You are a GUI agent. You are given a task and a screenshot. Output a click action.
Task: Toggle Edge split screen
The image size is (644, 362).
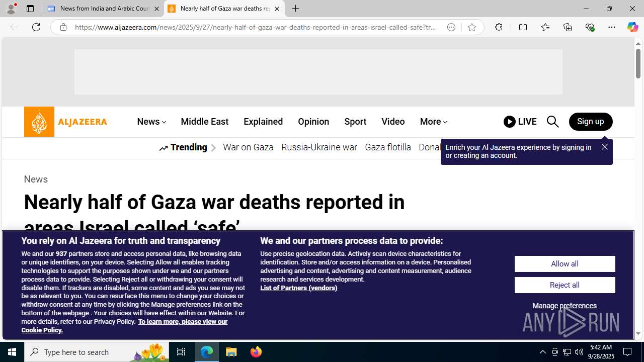point(523,27)
